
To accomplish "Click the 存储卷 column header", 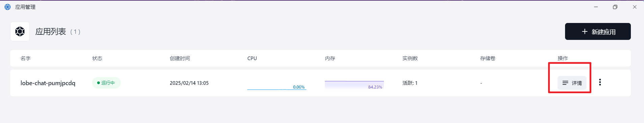I will pos(487,58).
